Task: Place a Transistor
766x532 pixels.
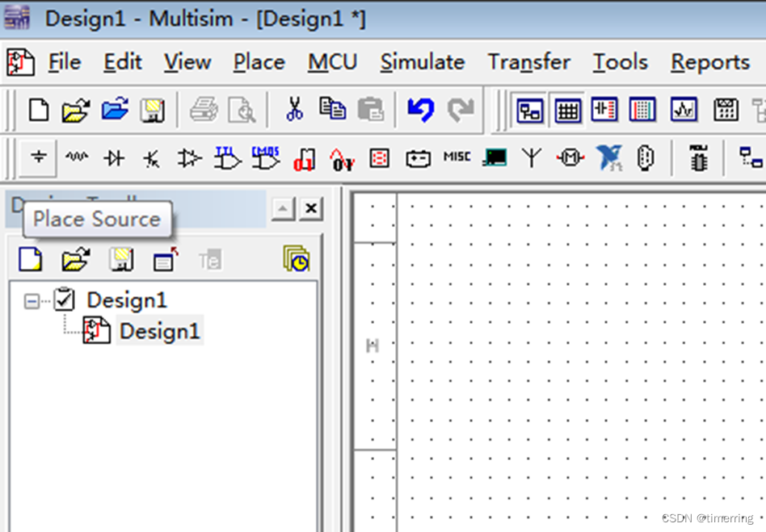Action: (x=152, y=158)
